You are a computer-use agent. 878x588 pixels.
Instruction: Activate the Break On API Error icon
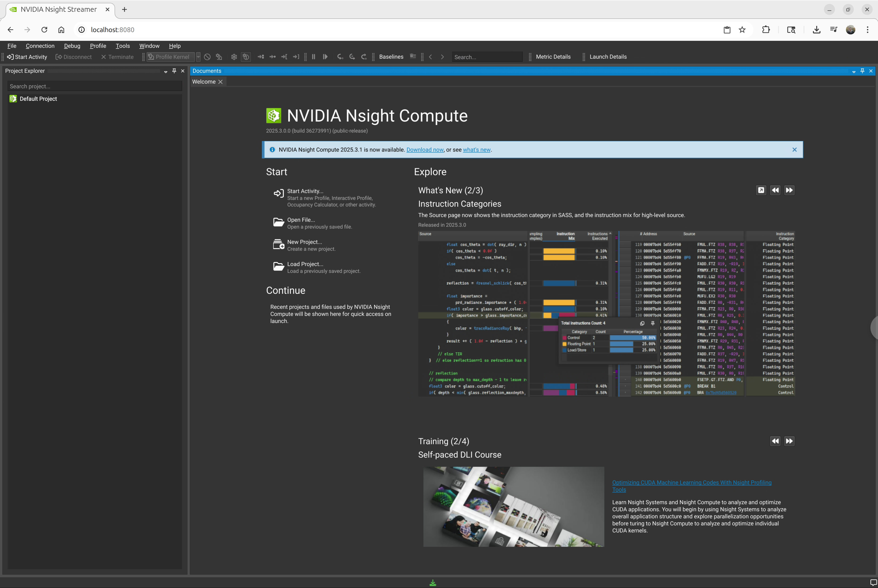pyautogui.click(x=246, y=57)
